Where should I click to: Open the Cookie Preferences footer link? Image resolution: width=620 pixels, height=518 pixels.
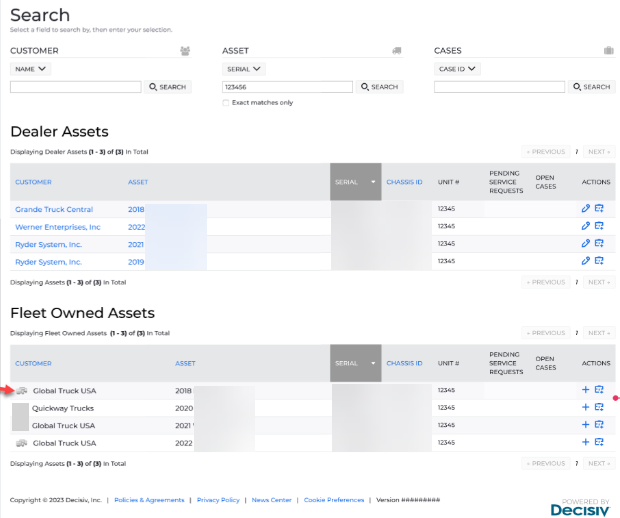(x=334, y=500)
